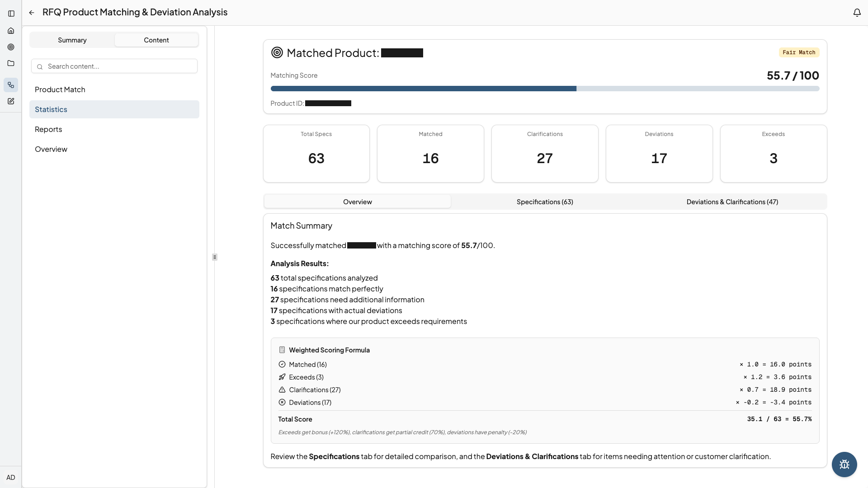868x488 pixels.
Task: Select the target/goals icon in the sidebar
Action: pyautogui.click(x=11, y=47)
